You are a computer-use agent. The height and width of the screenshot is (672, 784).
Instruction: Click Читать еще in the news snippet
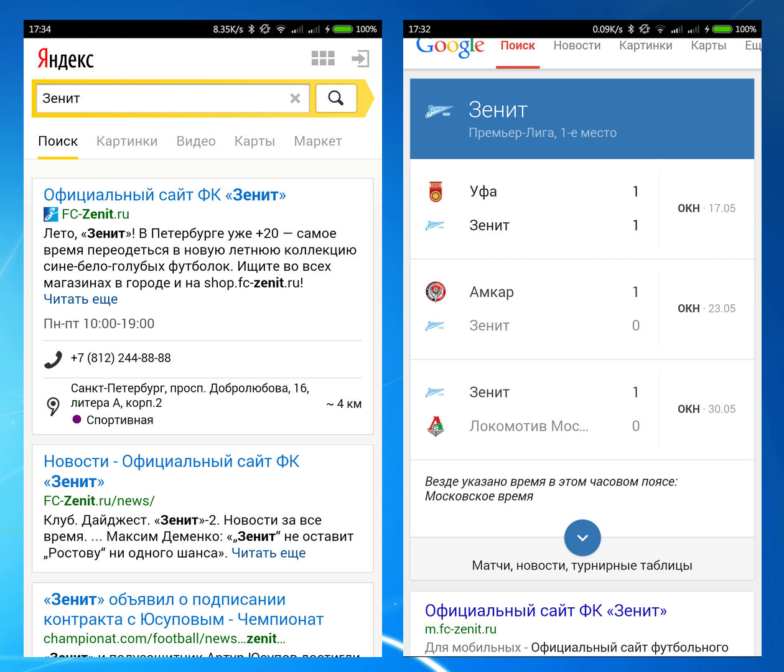(x=269, y=553)
